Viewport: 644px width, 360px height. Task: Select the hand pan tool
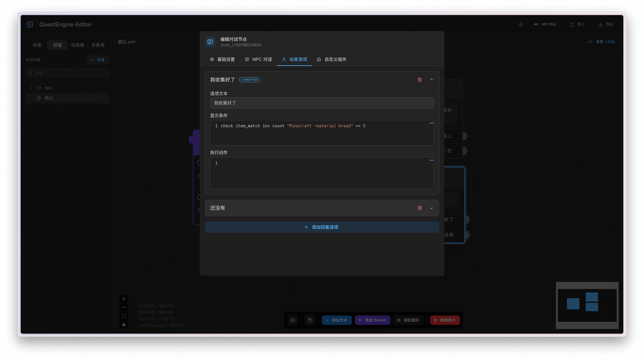pyautogui.click(x=310, y=320)
